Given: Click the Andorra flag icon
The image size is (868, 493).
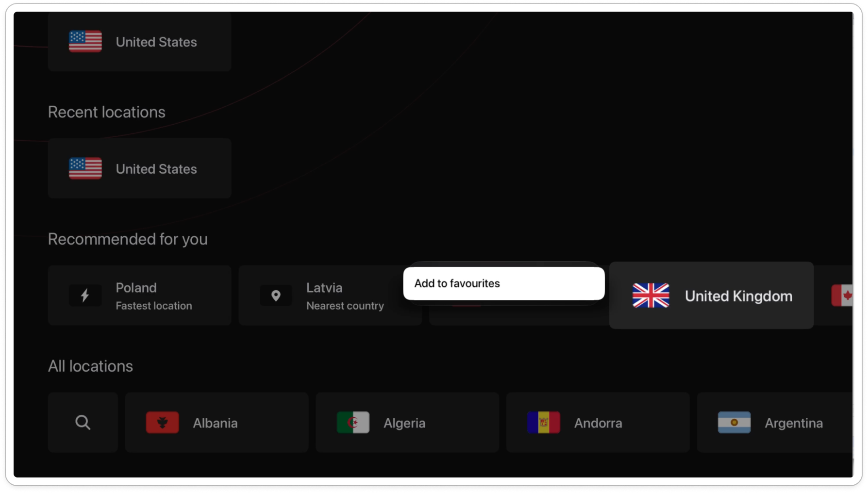Looking at the screenshot, I should (544, 423).
